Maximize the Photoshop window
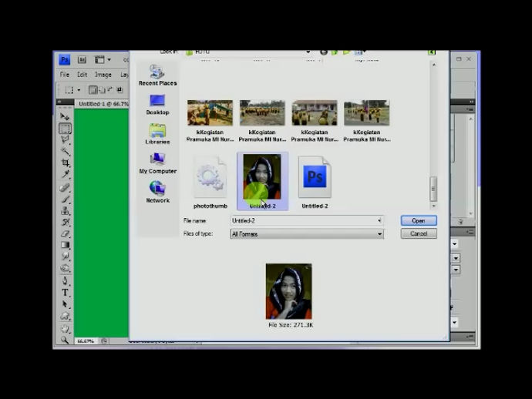 (459, 59)
